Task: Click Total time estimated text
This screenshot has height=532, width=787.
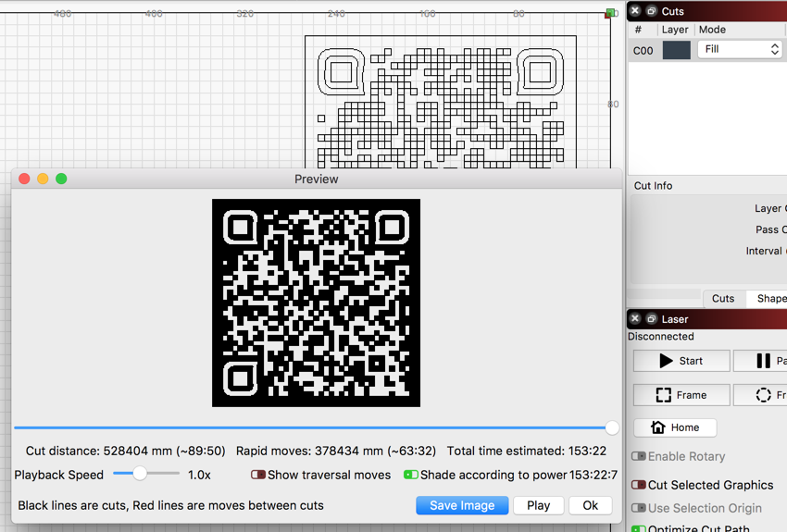Action: (x=527, y=451)
